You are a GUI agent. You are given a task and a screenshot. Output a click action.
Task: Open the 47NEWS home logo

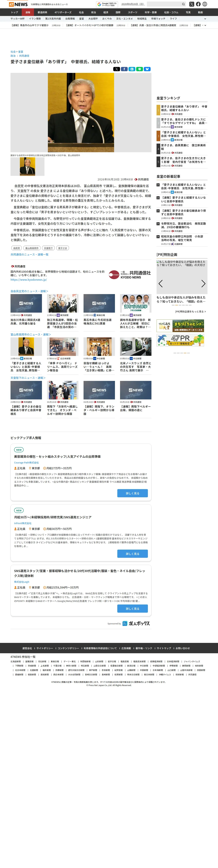[18, 4]
